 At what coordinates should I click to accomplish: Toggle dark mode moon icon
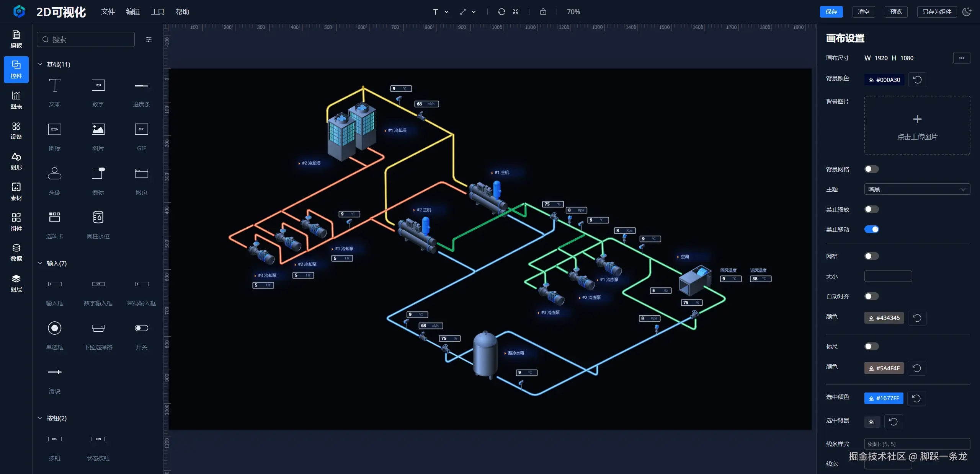pos(967,12)
